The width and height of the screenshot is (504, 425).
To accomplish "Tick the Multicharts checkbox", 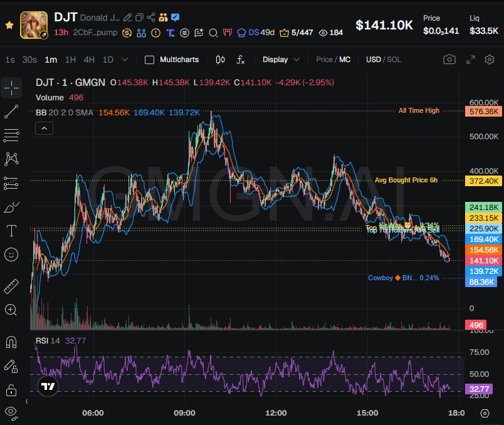I will tap(149, 60).
